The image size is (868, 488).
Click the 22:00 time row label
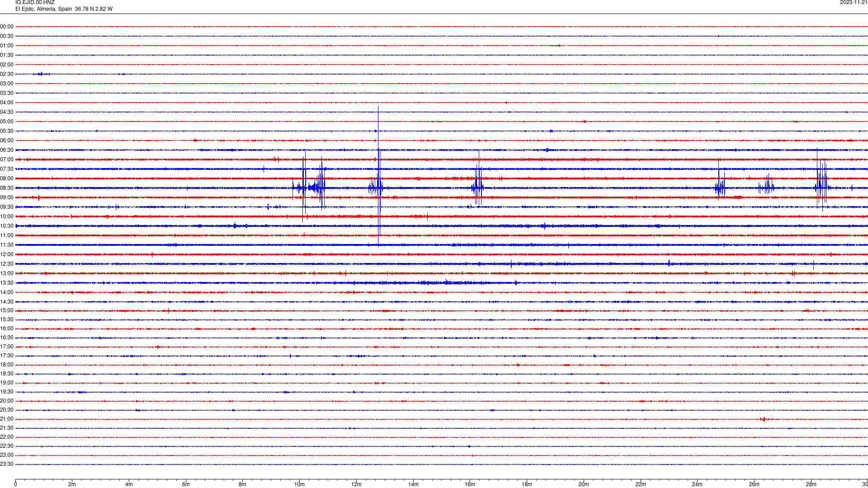(7, 437)
